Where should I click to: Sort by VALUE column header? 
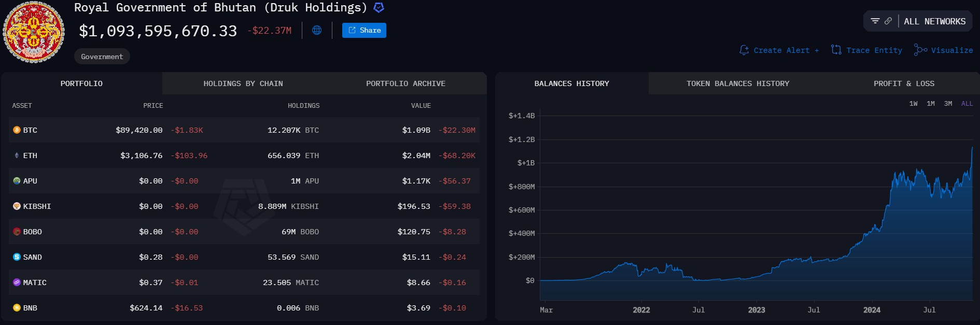(421, 106)
